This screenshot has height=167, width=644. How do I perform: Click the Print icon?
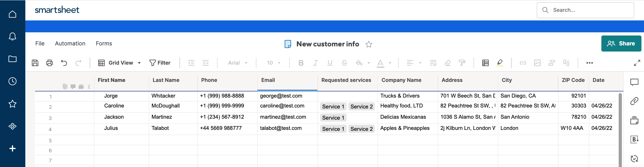pyautogui.click(x=49, y=63)
